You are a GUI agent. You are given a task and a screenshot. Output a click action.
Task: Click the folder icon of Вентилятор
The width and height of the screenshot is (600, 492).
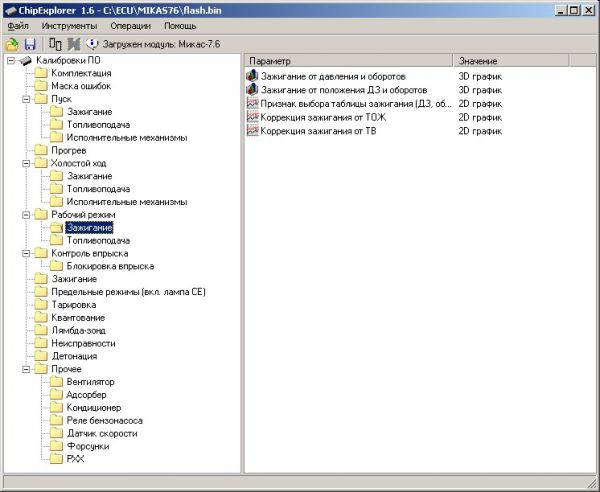click(x=56, y=382)
